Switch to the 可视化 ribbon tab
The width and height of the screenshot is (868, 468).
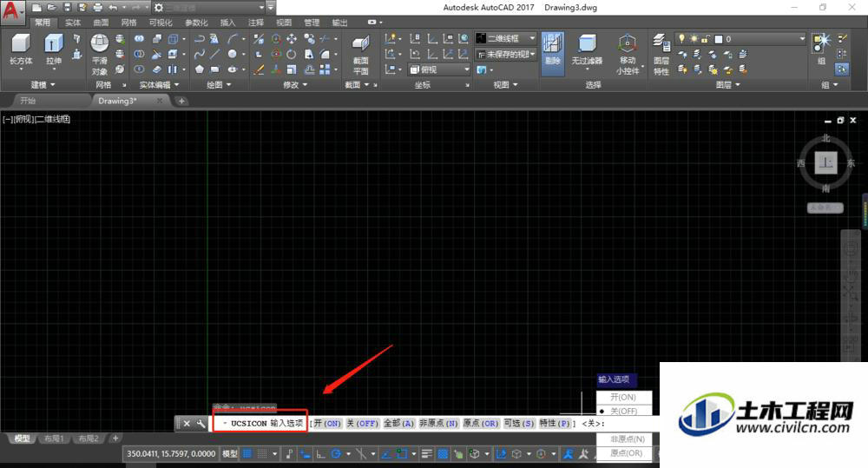[161, 23]
